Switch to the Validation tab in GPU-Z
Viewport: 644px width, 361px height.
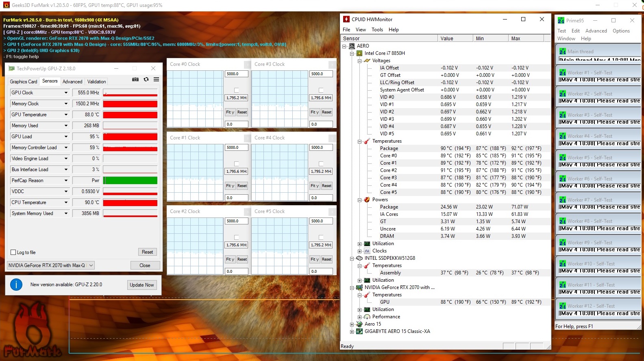[97, 82]
